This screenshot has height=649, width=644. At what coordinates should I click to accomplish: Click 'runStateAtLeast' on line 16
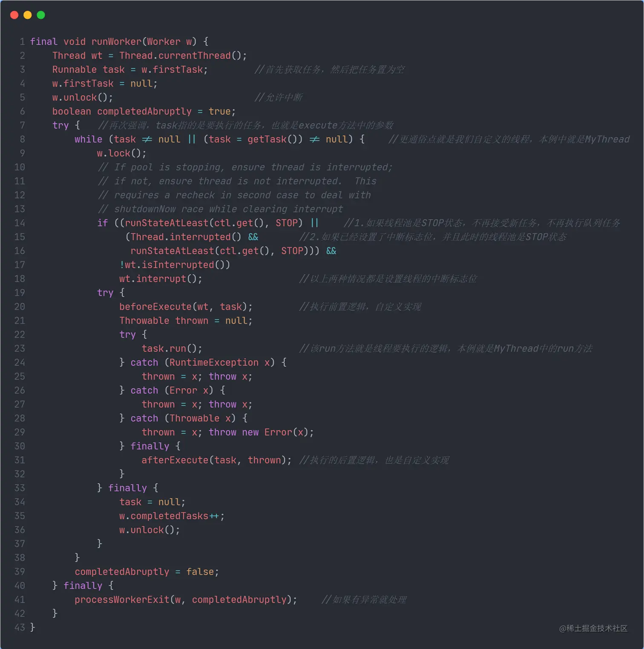pyautogui.click(x=172, y=251)
